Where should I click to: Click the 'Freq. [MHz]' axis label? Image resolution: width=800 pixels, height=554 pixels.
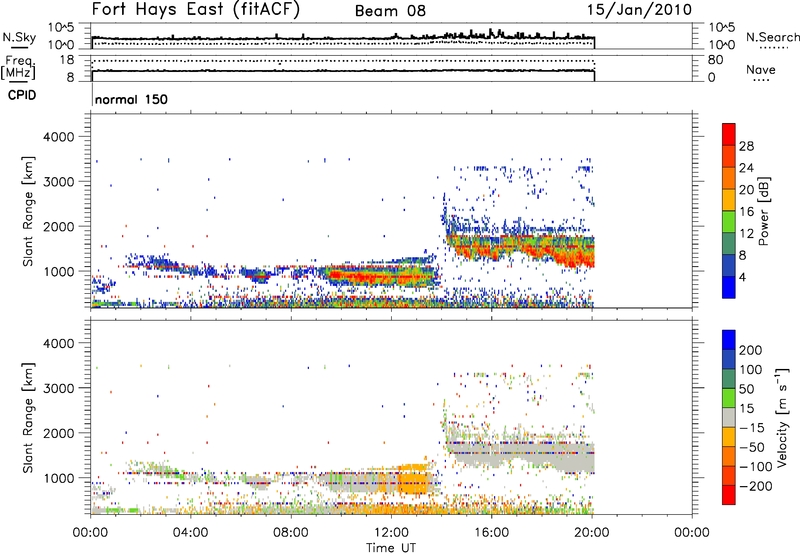19,68
